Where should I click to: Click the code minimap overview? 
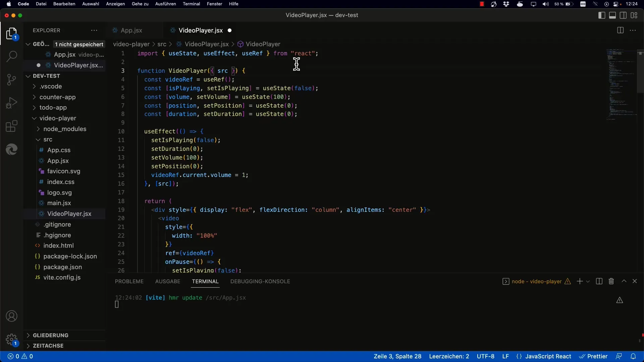622,84
